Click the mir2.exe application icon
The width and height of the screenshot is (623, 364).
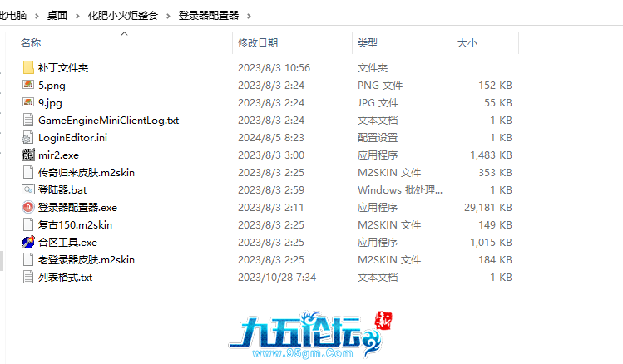tap(28, 155)
